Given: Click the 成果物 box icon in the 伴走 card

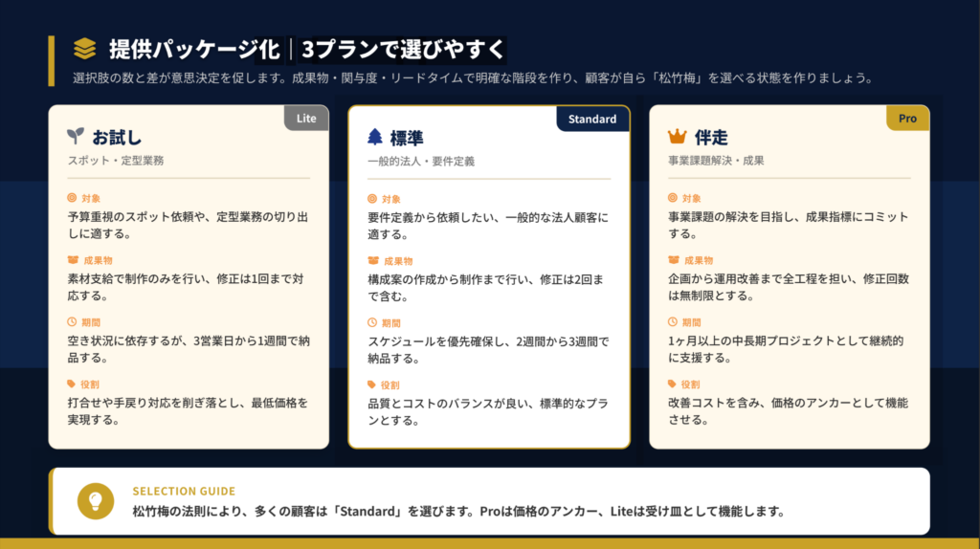Looking at the screenshot, I should (x=673, y=260).
